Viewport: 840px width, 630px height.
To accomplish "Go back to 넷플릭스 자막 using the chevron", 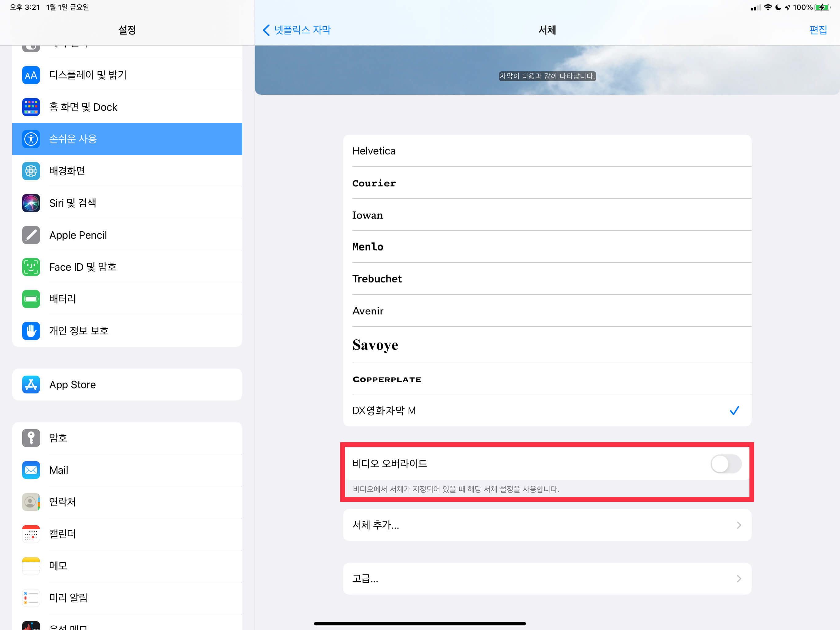I will tap(267, 30).
